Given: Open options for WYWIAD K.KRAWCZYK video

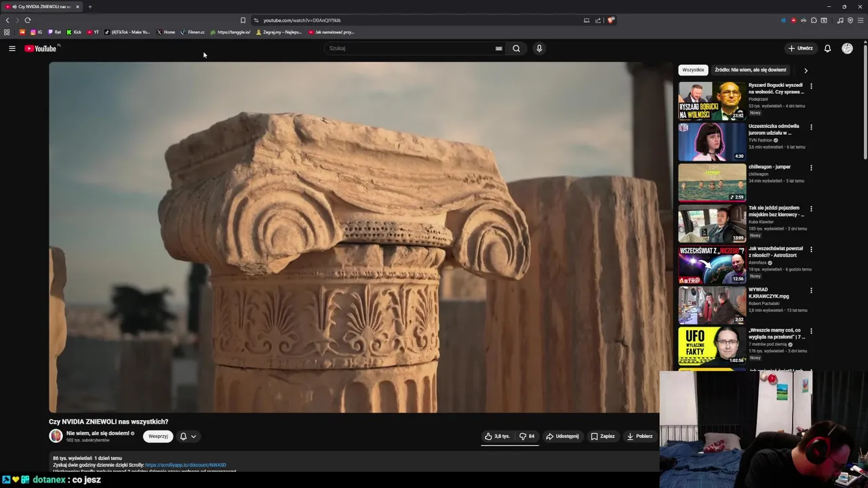Looking at the screenshot, I should pyautogui.click(x=811, y=290).
